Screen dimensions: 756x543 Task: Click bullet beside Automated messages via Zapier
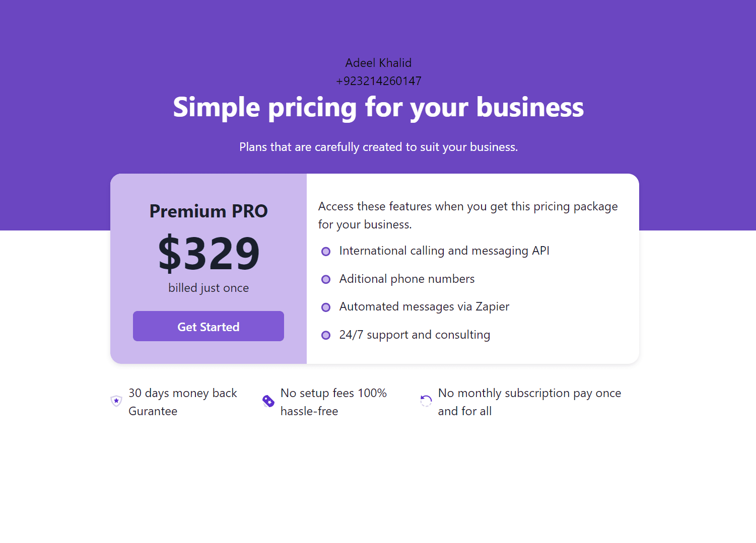click(x=326, y=307)
